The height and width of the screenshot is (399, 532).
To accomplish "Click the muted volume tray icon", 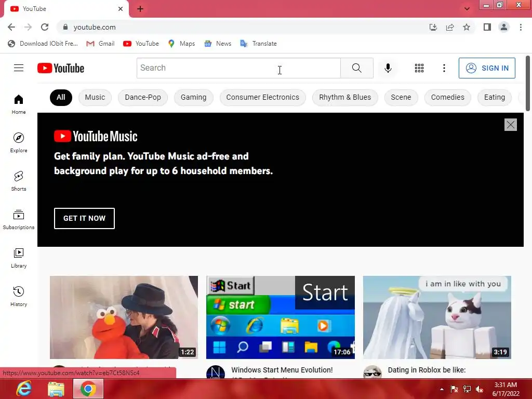I will (480, 389).
